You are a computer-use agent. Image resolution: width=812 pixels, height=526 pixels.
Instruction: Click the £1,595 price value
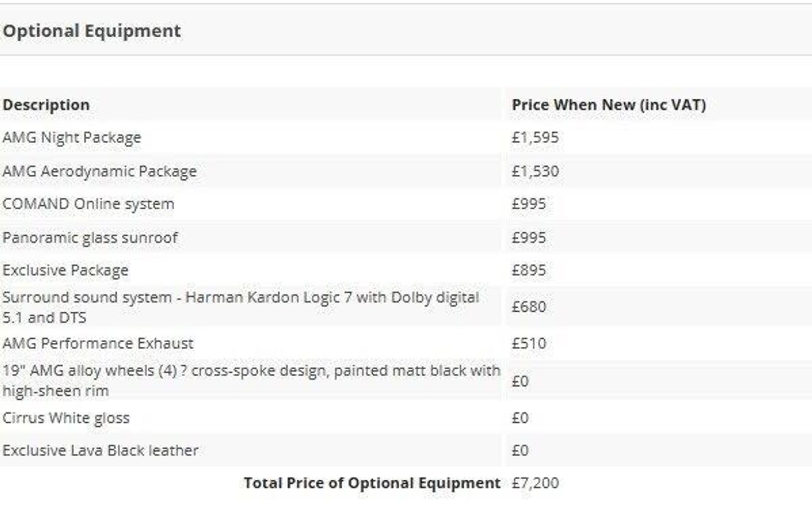[535, 138]
